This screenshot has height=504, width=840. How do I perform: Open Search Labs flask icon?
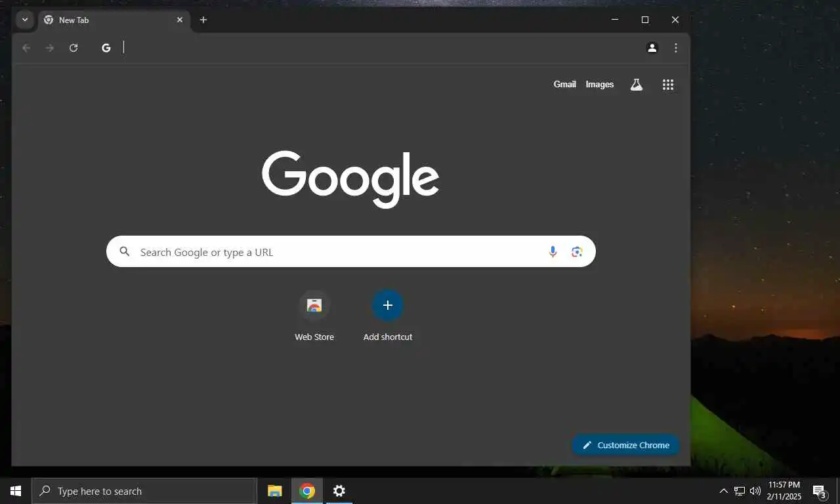pyautogui.click(x=637, y=84)
